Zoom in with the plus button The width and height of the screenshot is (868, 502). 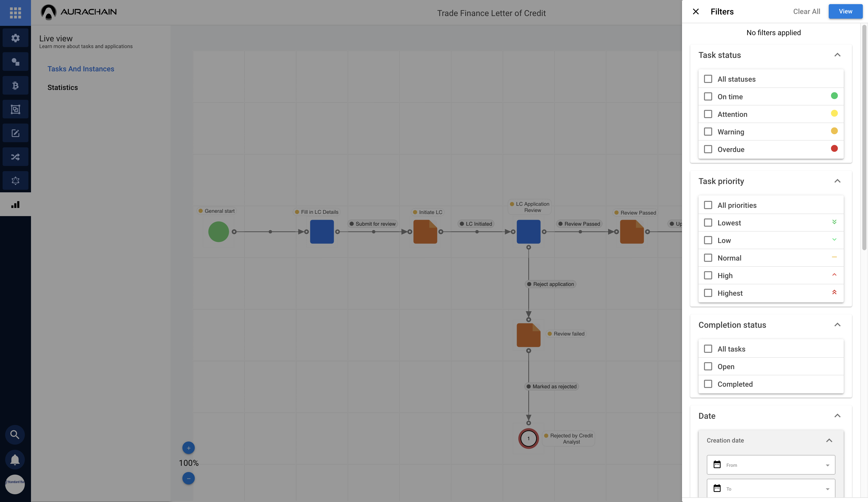pos(188,448)
